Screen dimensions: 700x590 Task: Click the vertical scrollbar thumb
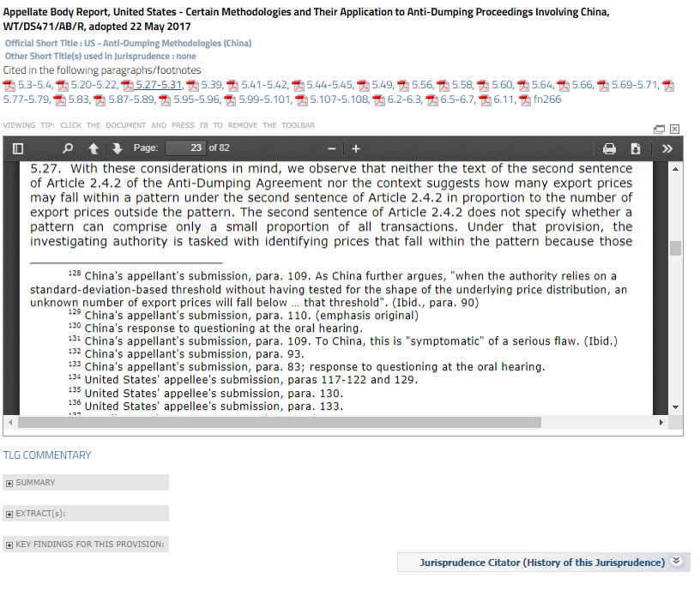[675, 248]
